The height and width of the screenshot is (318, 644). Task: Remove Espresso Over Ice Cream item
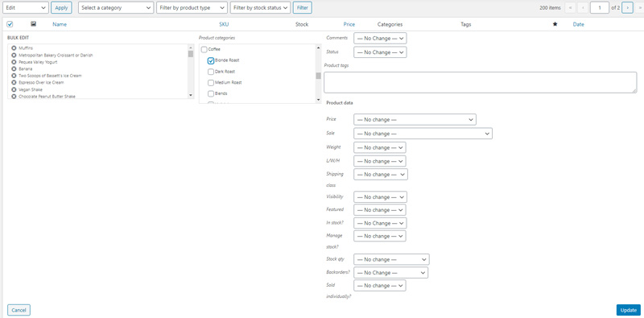click(14, 83)
